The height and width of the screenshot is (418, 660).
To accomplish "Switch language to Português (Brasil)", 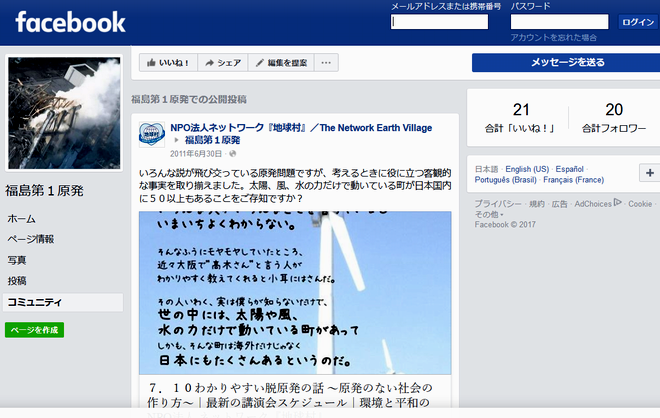I will click(506, 180).
